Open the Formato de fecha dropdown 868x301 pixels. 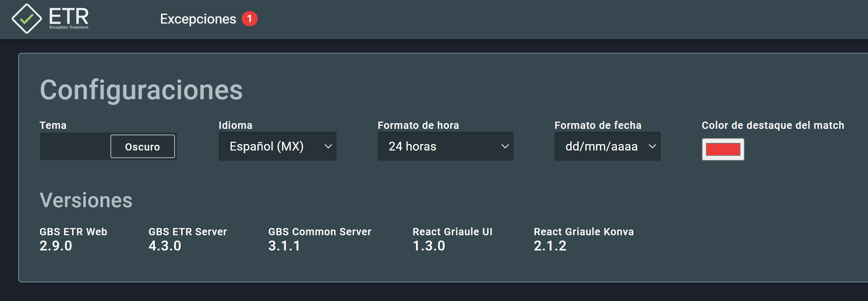(x=607, y=146)
